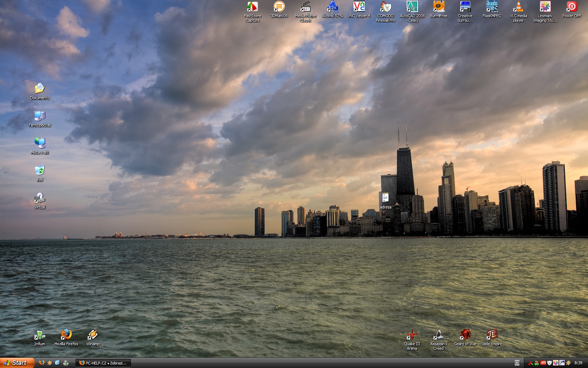This screenshot has height=368, width=588.
Task: Select the Burn4Free desktop icon
Action: (x=439, y=7)
